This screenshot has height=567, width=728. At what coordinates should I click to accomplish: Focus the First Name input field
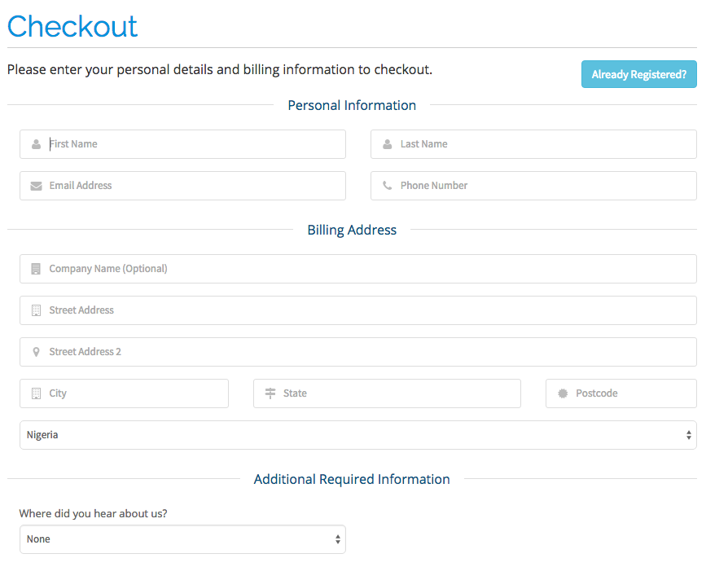point(195,144)
